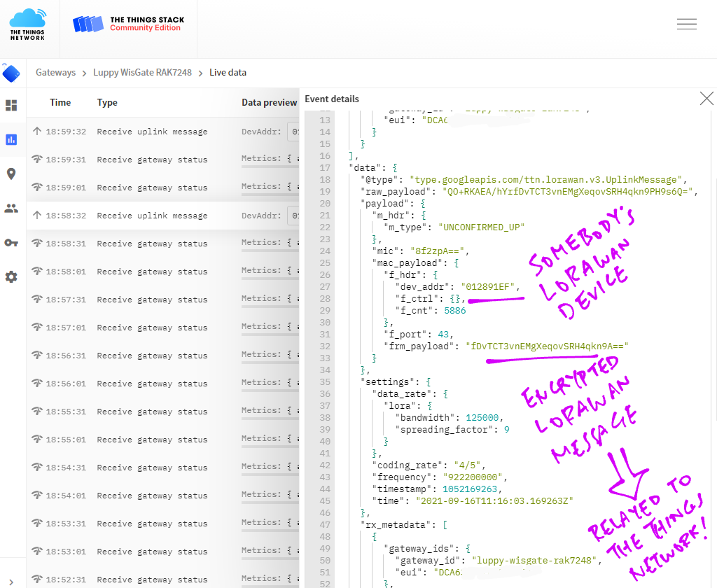
Task: Click The Things Network cloud logo
Action: tap(28, 24)
